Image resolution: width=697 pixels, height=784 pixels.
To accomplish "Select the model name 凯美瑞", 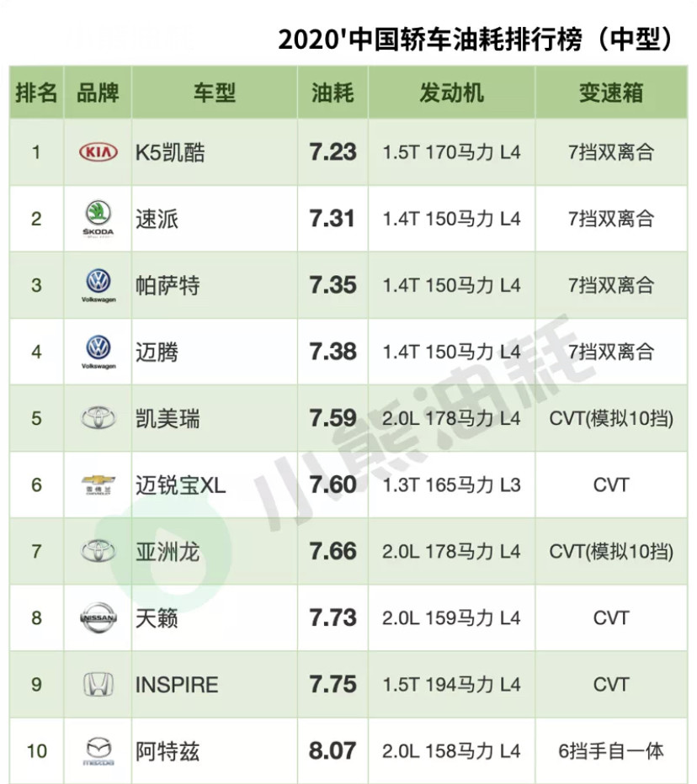I will tap(168, 419).
